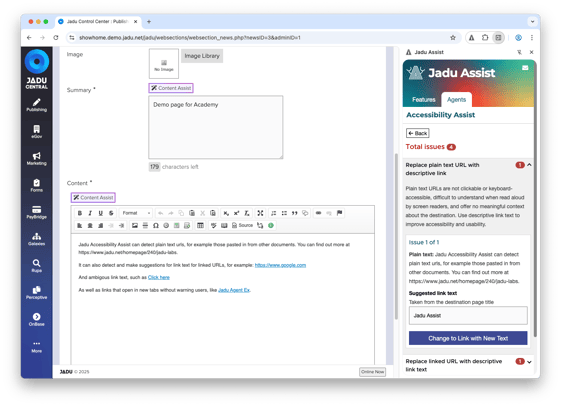This screenshot has width=561, height=406.
Task: Click into the Summary text area
Action: tap(216, 127)
